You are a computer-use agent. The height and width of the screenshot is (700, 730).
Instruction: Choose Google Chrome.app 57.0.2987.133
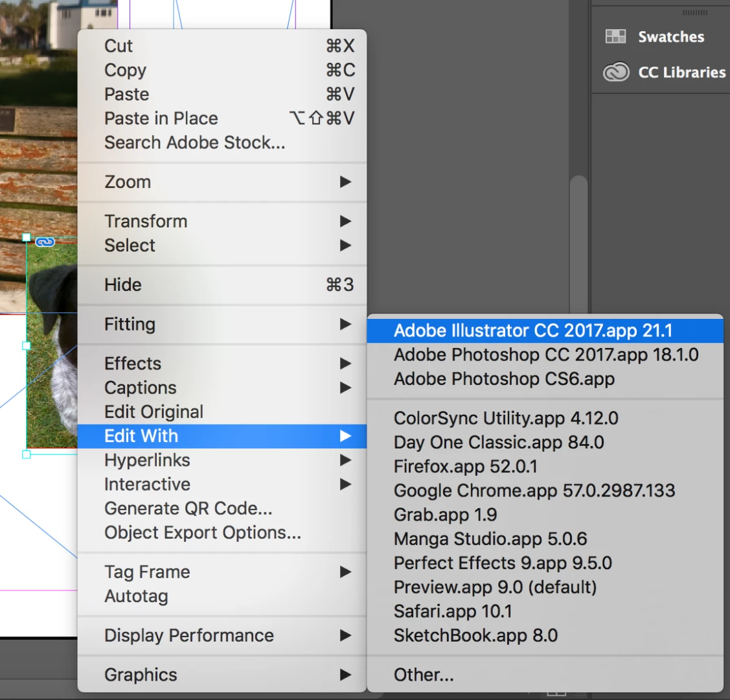tap(545, 491)
